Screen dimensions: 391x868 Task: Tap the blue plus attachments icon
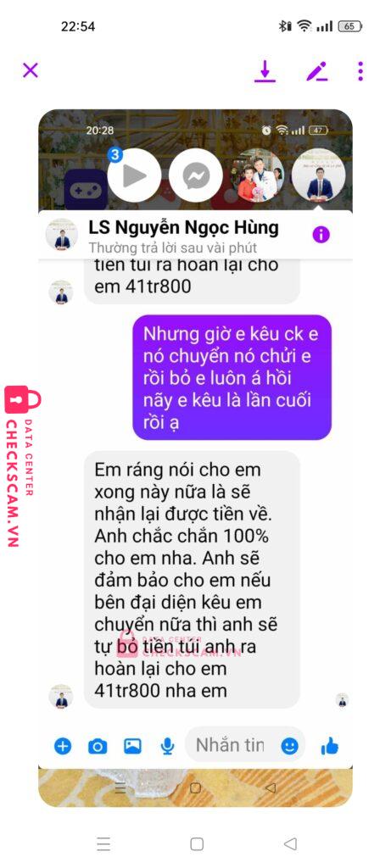(x=63, y=746)
